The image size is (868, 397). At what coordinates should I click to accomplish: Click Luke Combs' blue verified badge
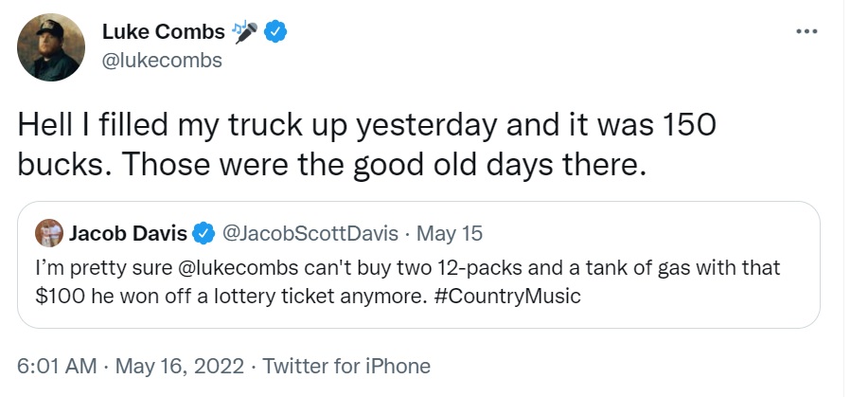(275, 33)
